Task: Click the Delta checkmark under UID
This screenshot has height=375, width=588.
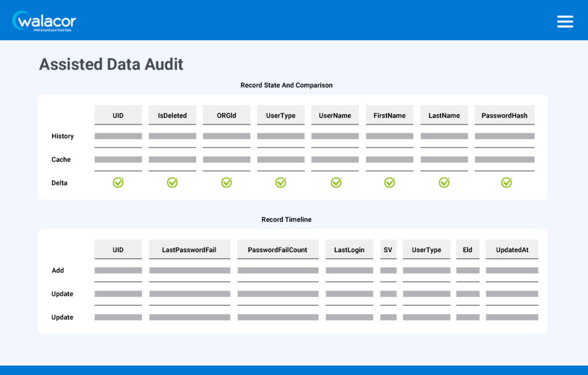Action: [118, 183]
